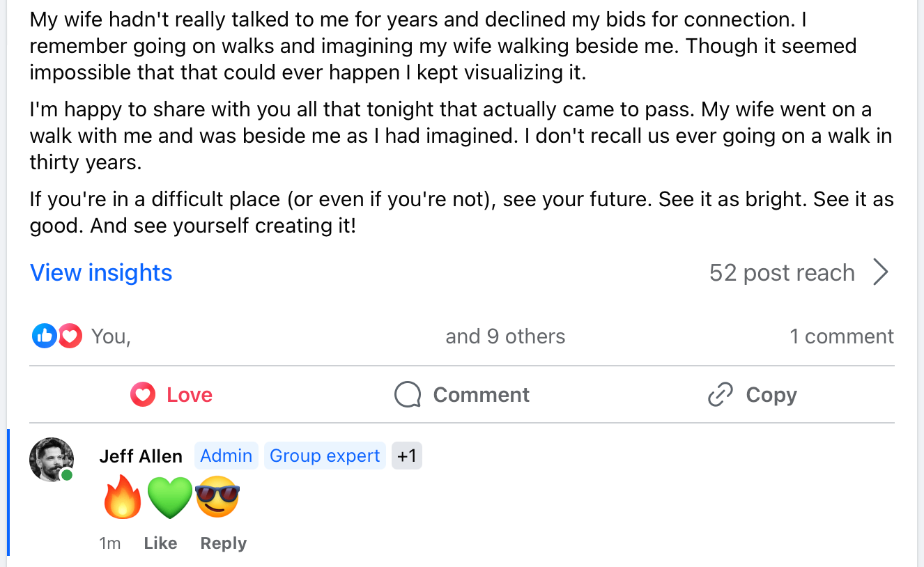
Task: Open the 1 comment link
Action: pos(841,336)
